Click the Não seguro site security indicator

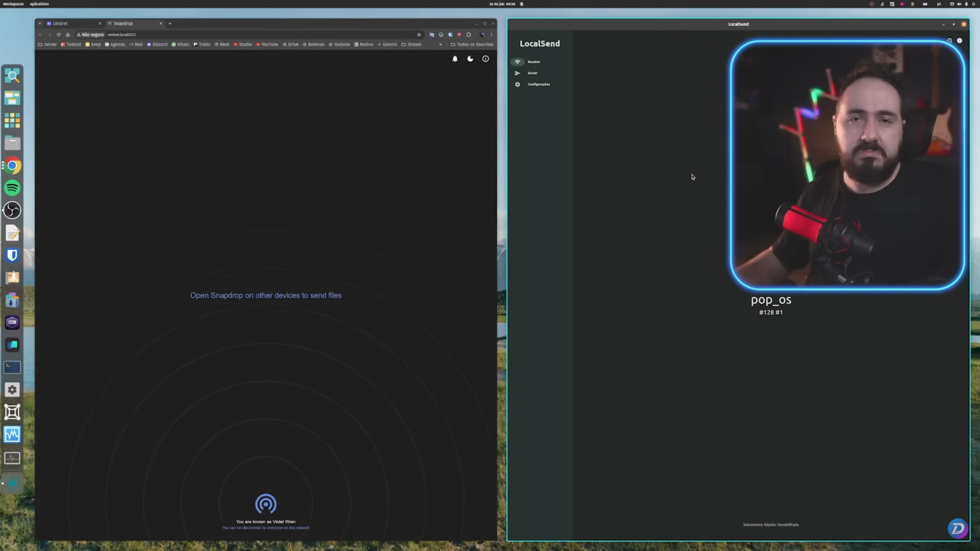(x=90, y=35)
